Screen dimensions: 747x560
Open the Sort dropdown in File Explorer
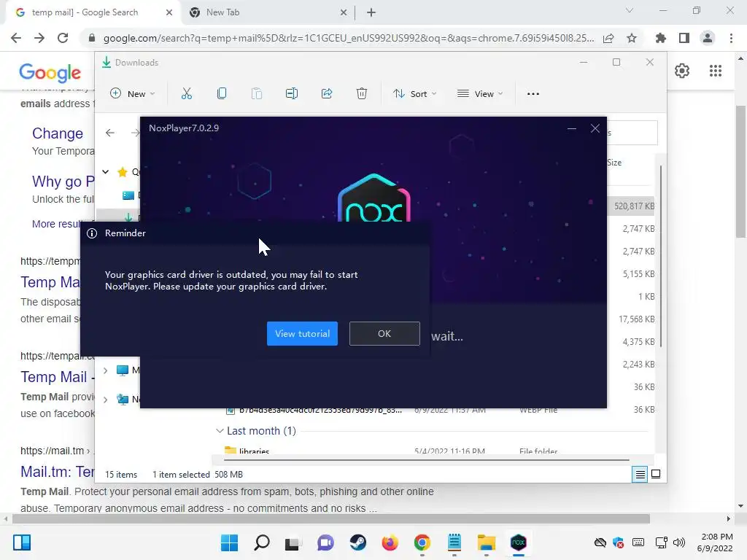tap(414, 93)
